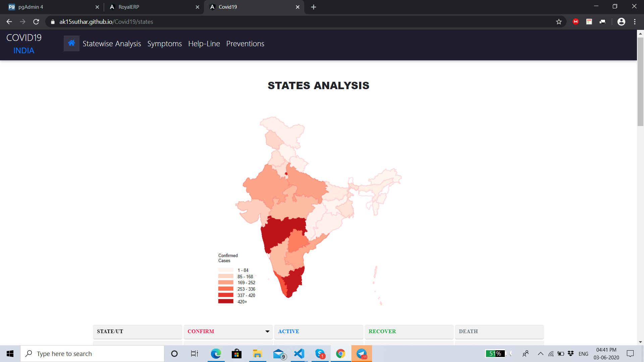This screenshot has width=644, height=362.
Task: Go back to previous page
Action: tap(9, 22)
